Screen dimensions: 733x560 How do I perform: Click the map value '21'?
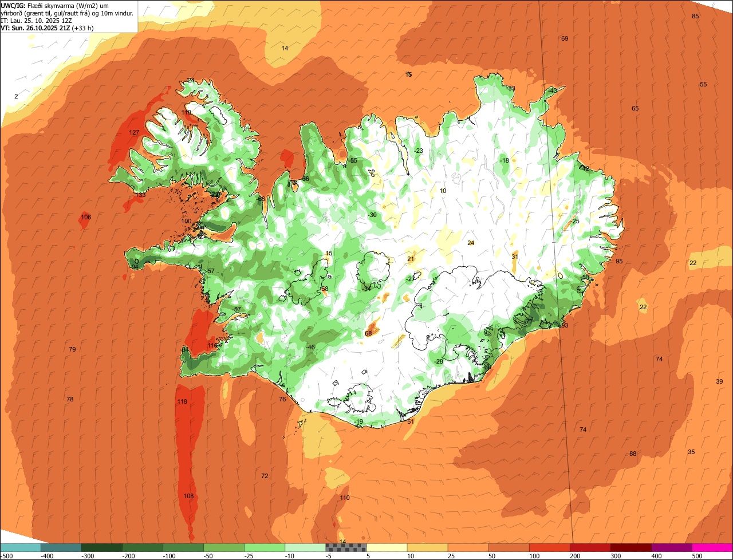pos(411,259)
